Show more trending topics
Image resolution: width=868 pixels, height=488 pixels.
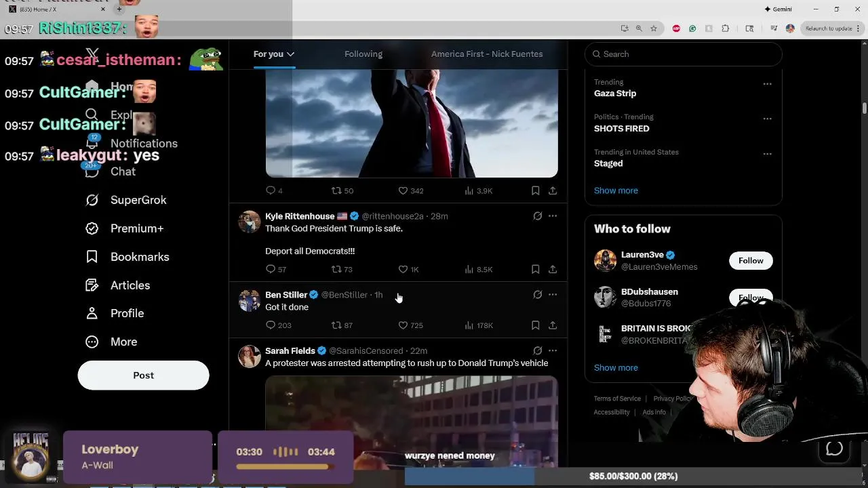tap(616, 190)
